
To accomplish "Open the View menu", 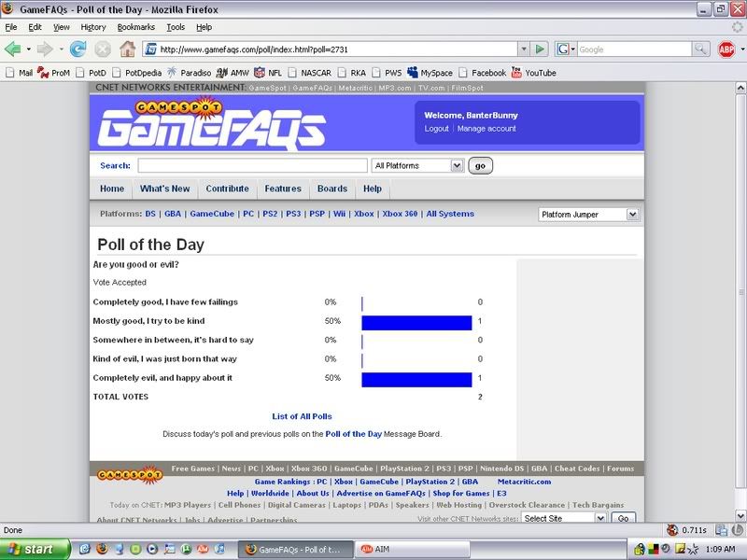I will coord(61,27).
